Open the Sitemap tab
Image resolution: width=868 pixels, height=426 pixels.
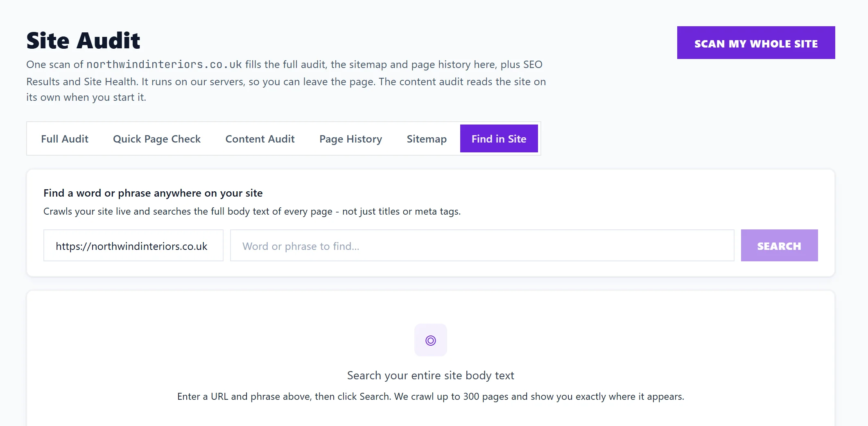pos(427,139)
